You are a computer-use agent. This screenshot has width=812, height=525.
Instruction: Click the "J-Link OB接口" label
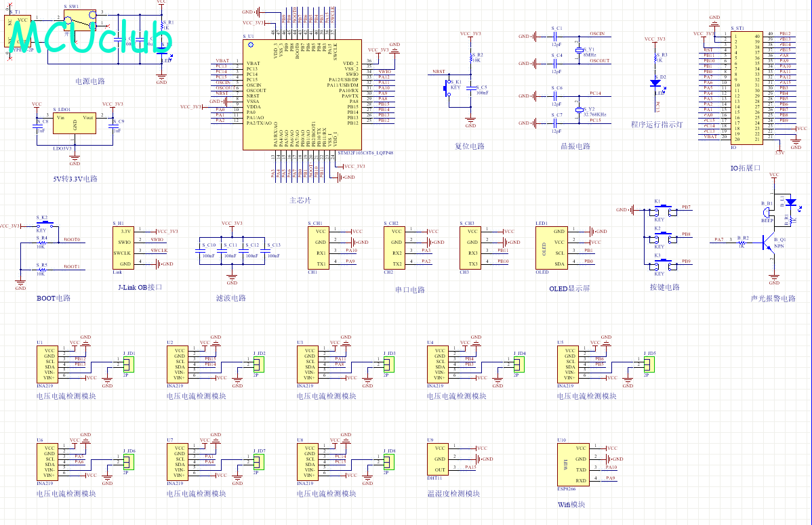(140, 287)
